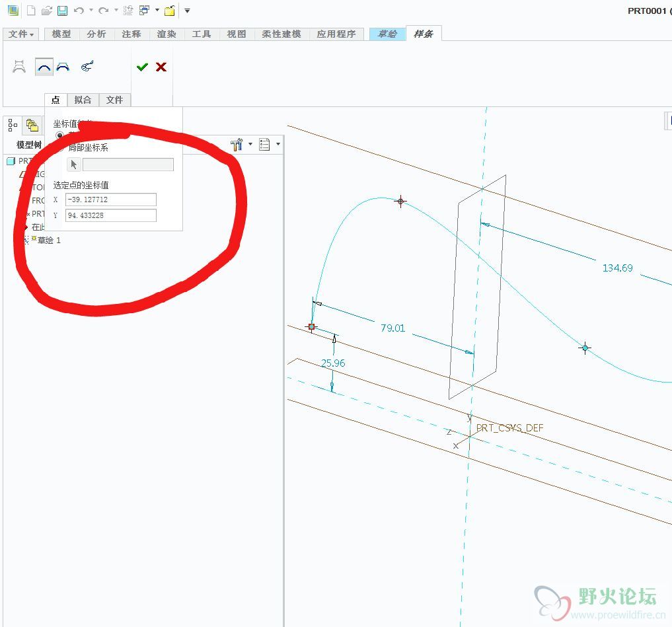
Task: Click the Redo icon
Action: (x=103, y=11)
